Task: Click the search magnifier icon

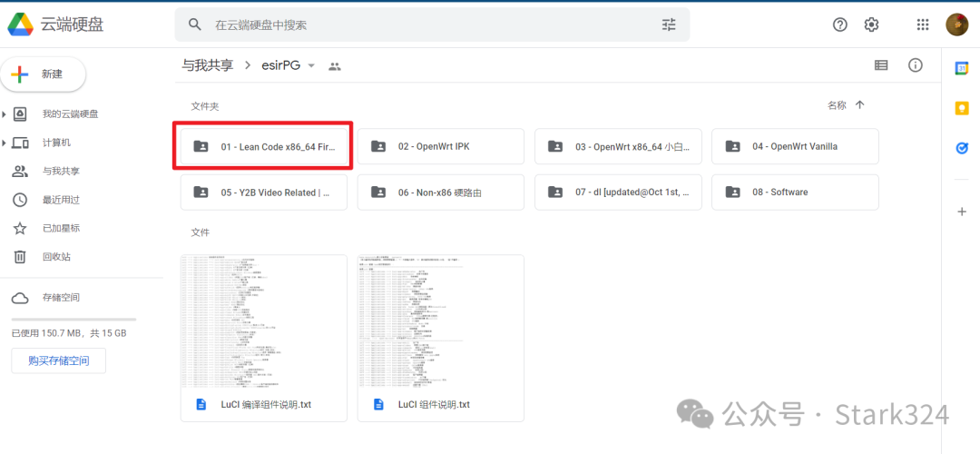Action: tap(195, 25)
